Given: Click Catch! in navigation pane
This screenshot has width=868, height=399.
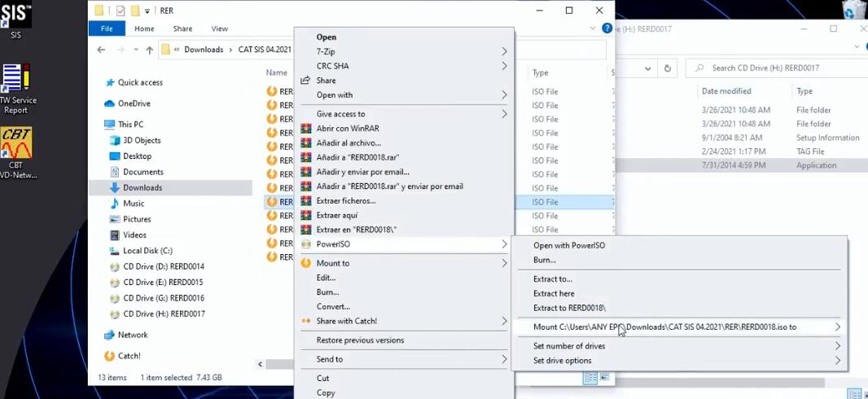Looking at the screenshot, I should [x=129, y=356].
